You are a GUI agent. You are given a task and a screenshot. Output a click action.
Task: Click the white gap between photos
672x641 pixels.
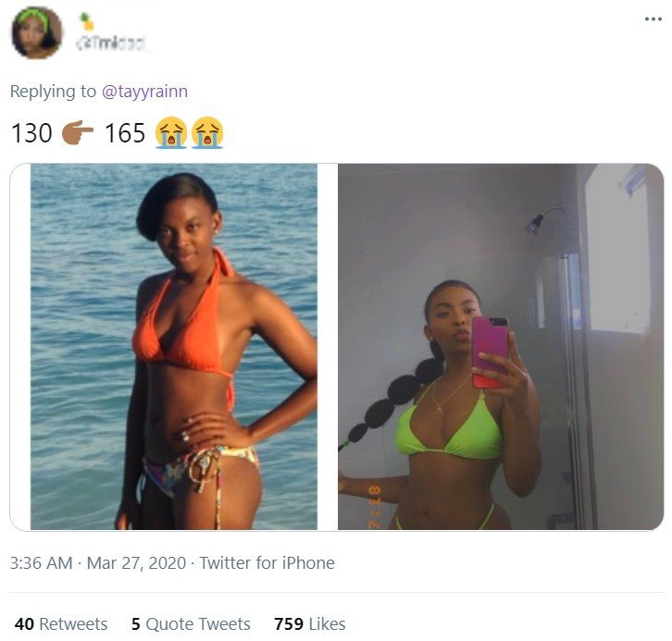328,347
